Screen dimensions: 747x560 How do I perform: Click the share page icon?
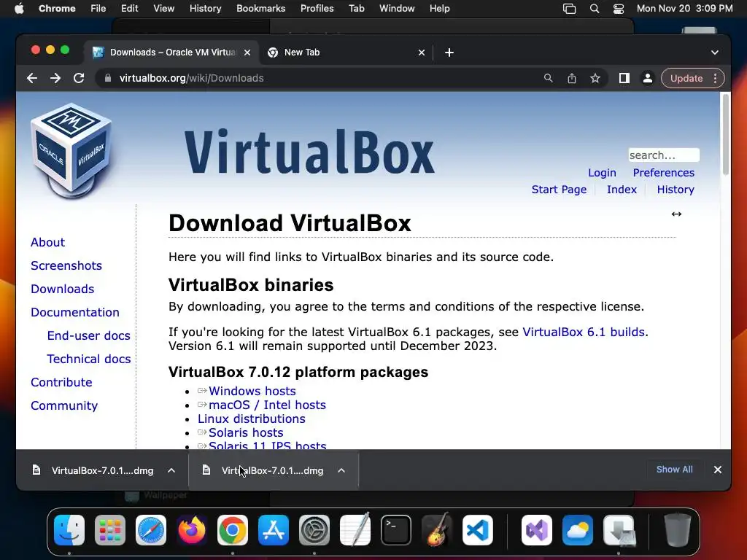(572, 78)
